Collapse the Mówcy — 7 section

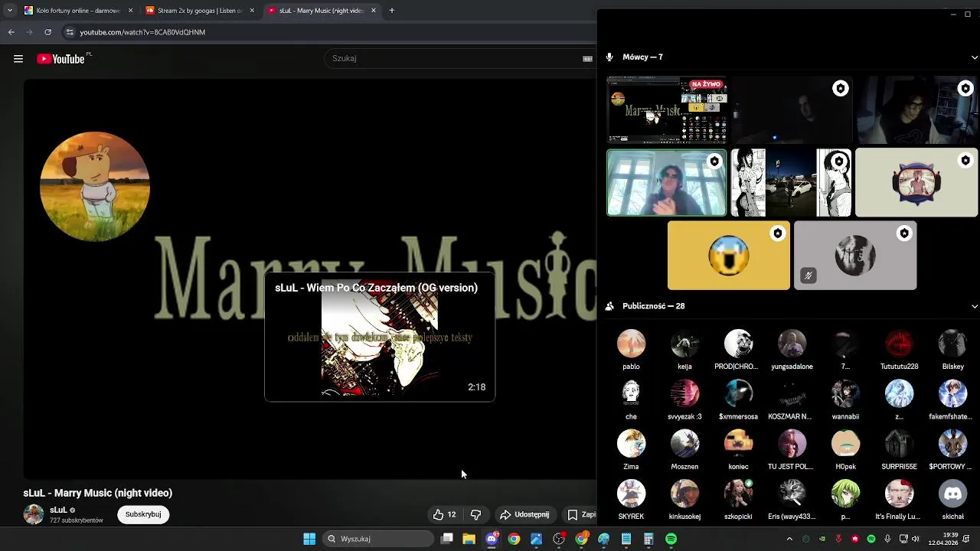tap(974, 57)
